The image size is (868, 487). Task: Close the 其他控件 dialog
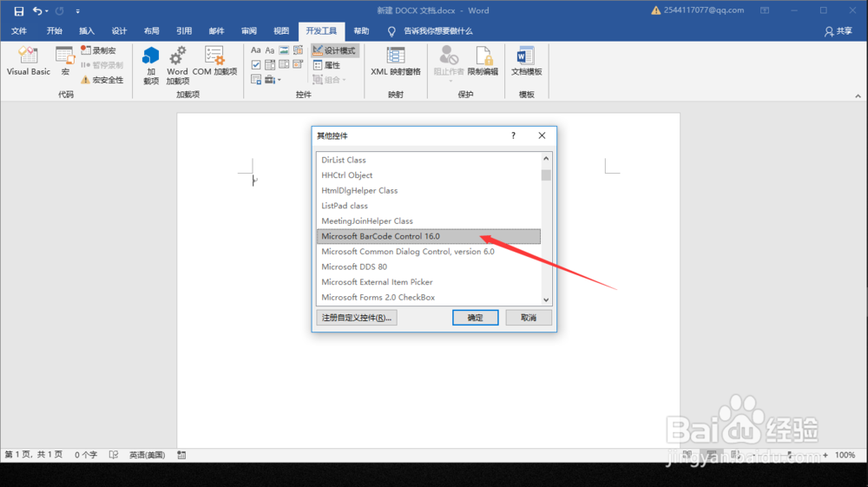point(542,135)
